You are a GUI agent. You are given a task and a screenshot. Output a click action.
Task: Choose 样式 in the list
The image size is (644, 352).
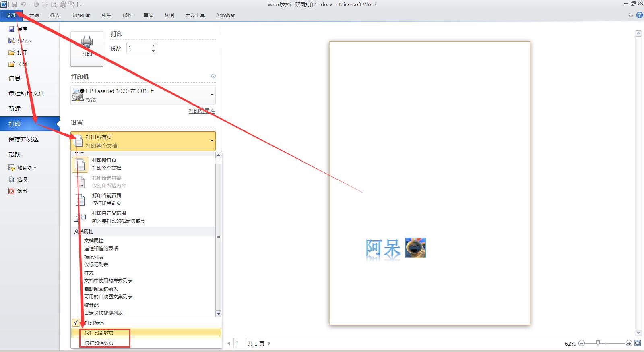click(x=143, y=277)
